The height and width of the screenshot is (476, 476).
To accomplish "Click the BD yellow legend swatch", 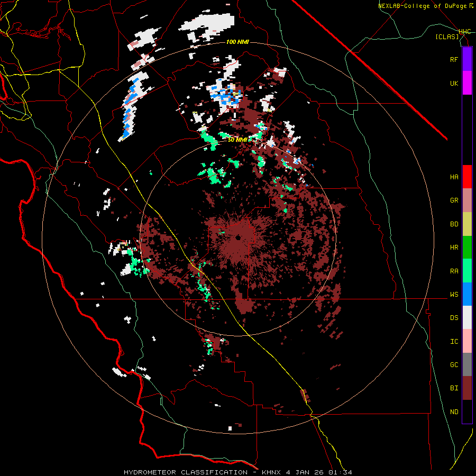I will pos(467,224).
